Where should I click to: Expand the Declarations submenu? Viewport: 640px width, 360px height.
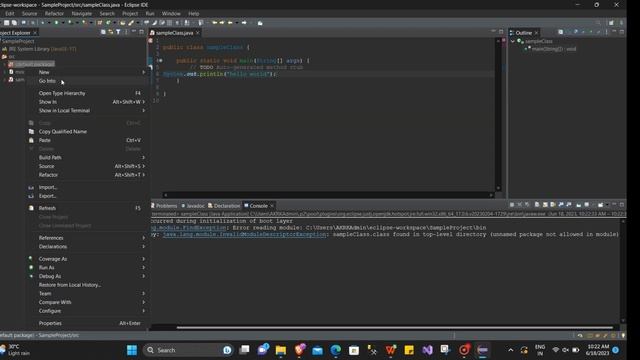click(x=53, y=246)
